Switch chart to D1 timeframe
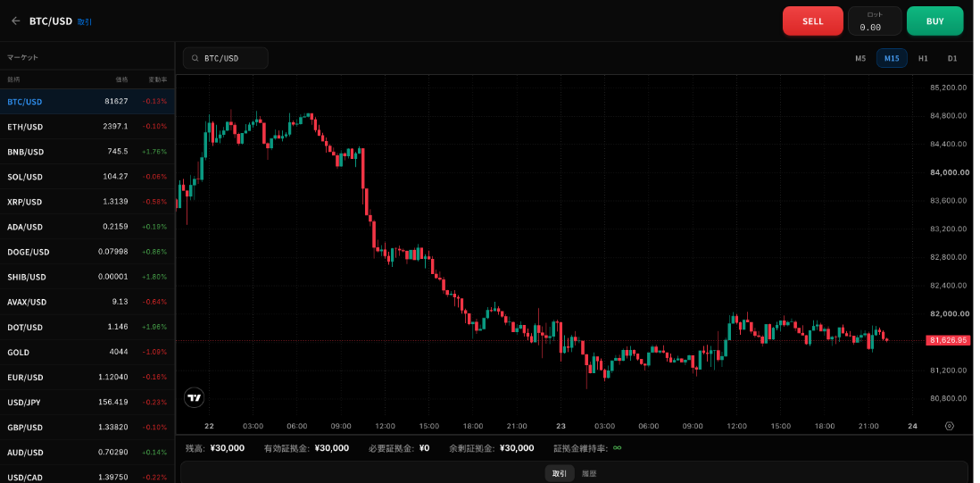 click(x=951, y=58)
